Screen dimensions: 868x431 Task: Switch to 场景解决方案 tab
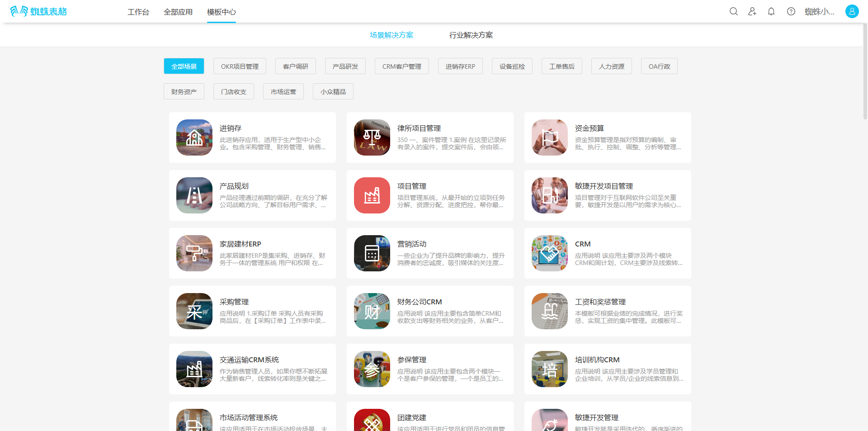[392, 35]
